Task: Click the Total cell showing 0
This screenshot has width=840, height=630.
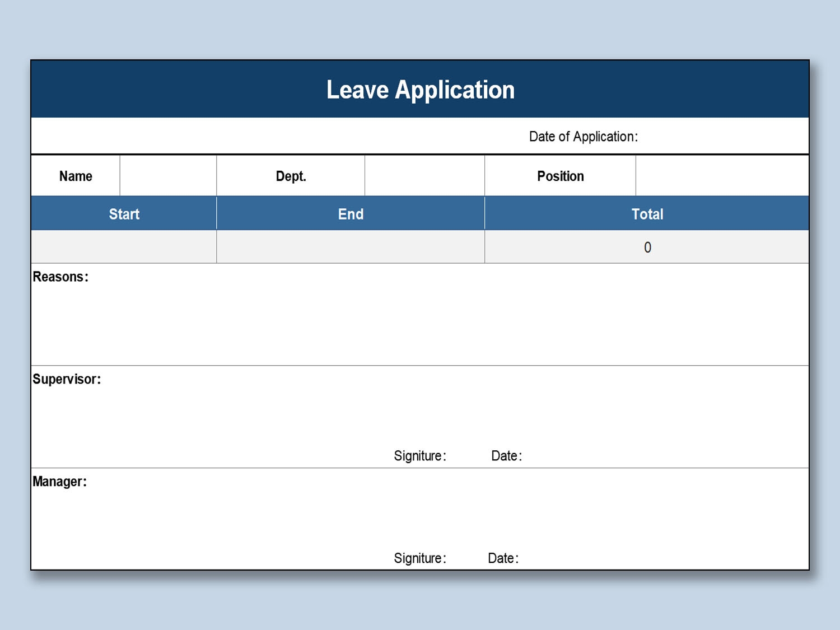Action: click(647, 247)
